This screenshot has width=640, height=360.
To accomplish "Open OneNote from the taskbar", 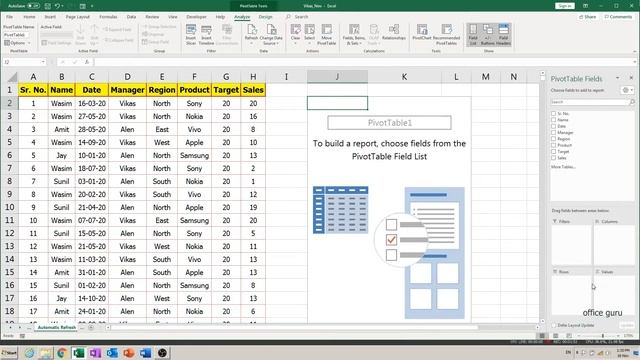I will 95,353.
